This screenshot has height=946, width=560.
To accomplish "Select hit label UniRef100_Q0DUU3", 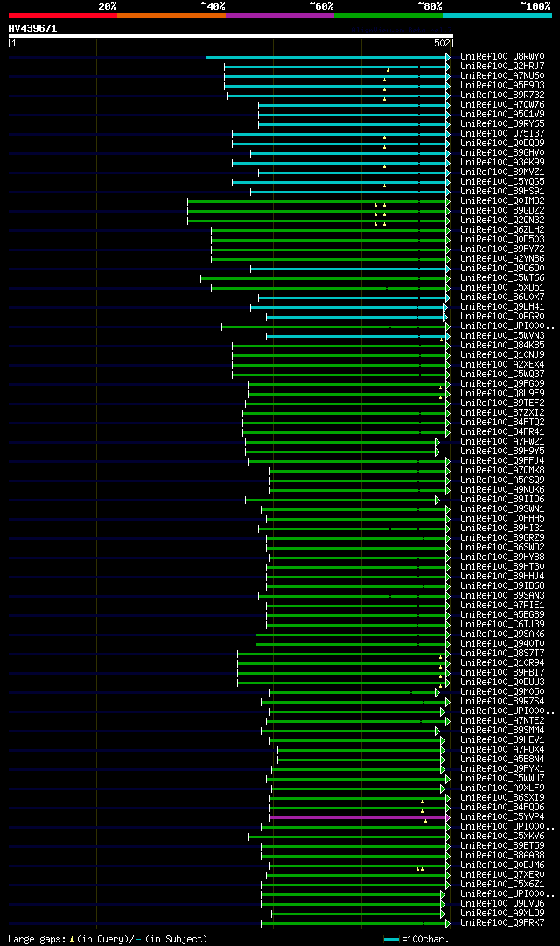I will pos(502,683).
